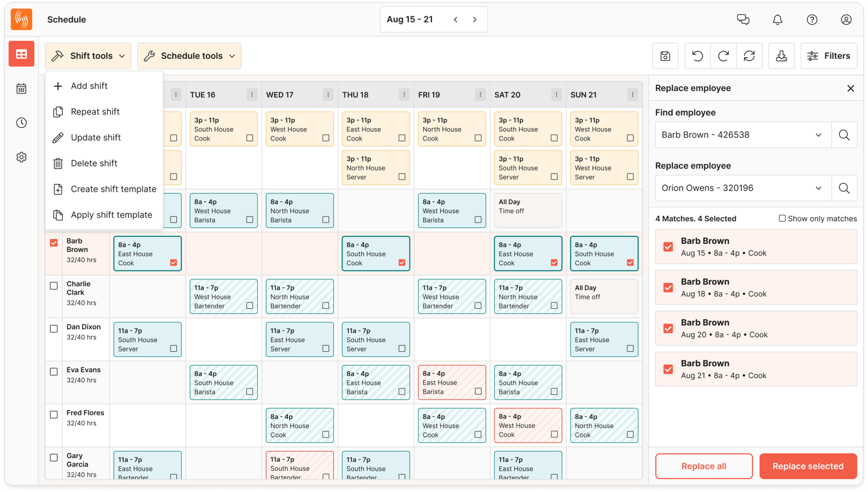Click the redo icon
868x492 pixels.
coord(723,56)
